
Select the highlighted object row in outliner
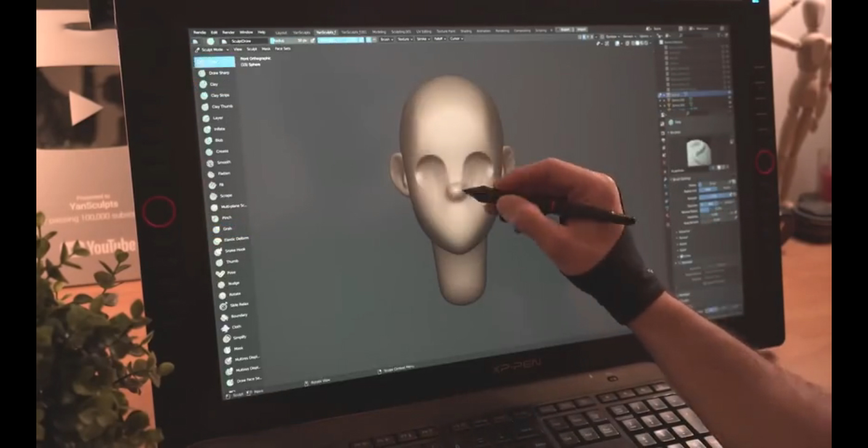(x=694, y=94)
